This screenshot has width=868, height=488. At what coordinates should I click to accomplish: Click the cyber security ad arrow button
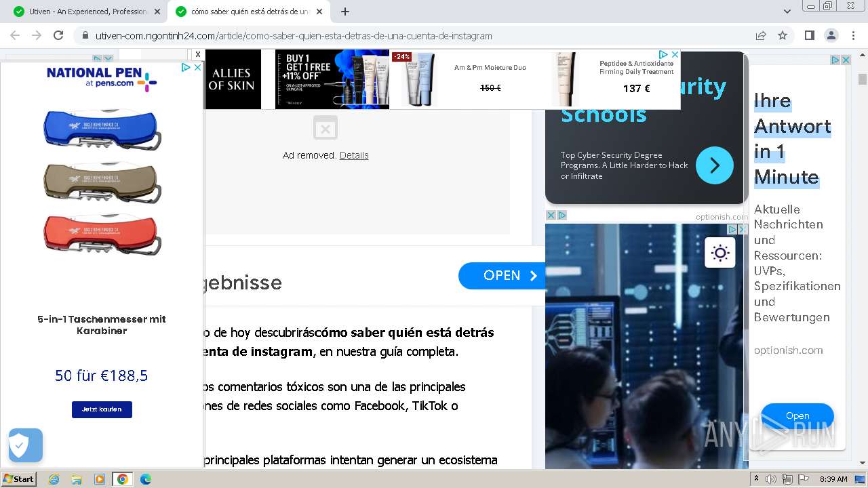pos(715,165)
